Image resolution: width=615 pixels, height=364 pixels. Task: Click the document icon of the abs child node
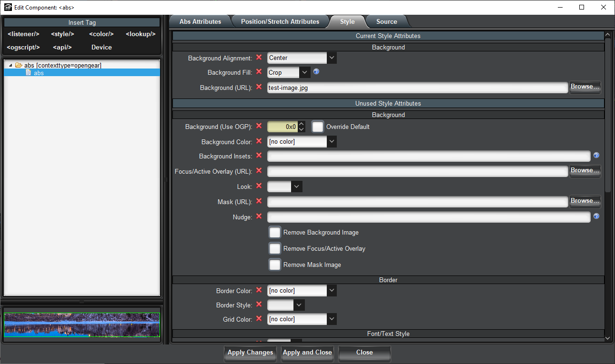click(29, 73)
